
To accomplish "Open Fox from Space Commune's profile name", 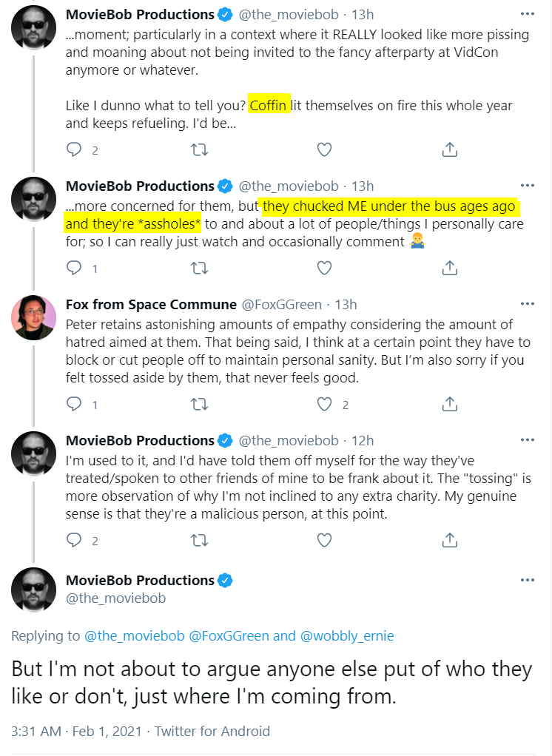I will [x=151, y=304].
